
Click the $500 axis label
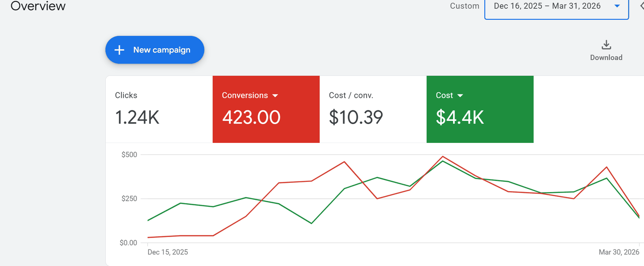point(129,155)
